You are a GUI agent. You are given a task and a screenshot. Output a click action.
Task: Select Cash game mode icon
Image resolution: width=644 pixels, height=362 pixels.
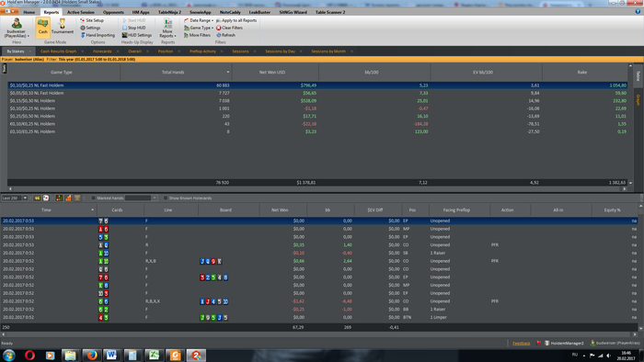tap(42, 28)
